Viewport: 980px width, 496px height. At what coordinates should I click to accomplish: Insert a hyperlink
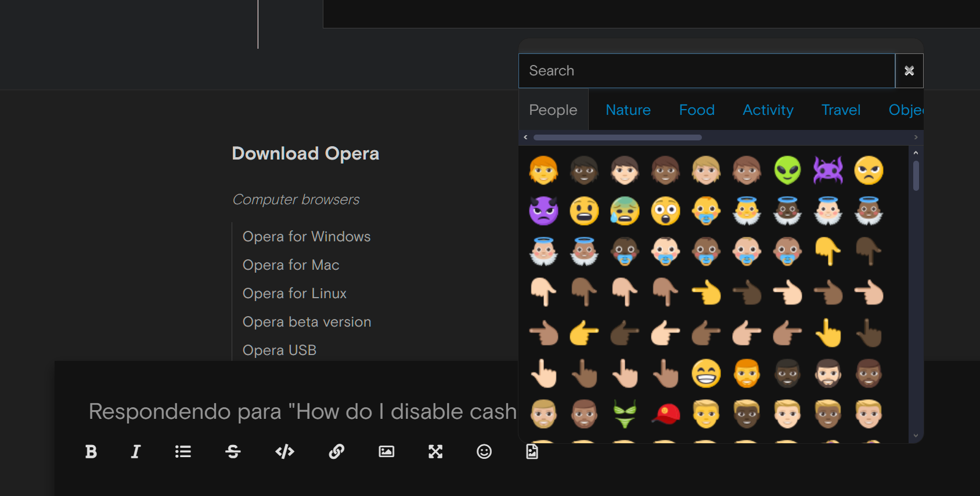pyautogui.click(x=337, y=451)
